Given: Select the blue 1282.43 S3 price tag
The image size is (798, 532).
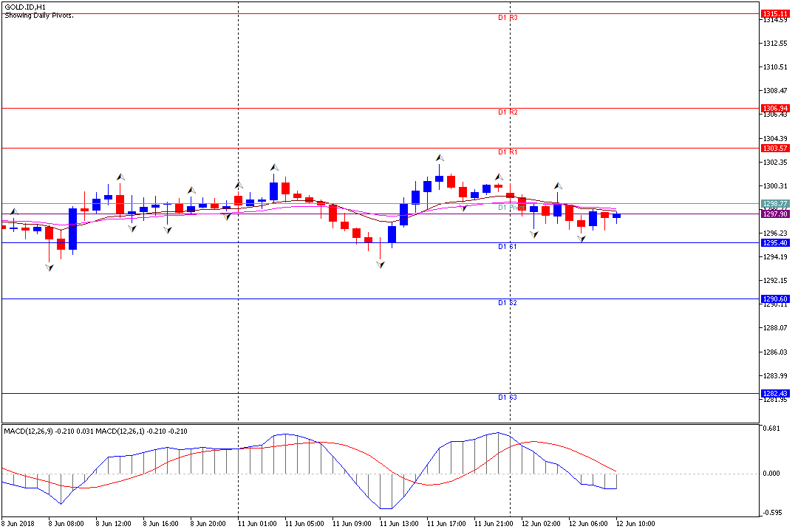Looking at the screenshot, I should click(774, 394).
